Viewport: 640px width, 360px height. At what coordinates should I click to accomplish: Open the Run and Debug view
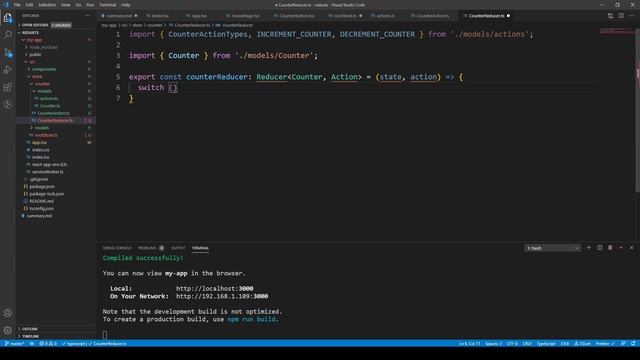(8, 70)
